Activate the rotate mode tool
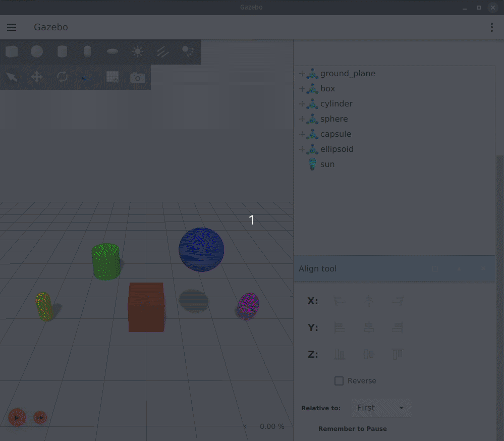504x441 pixels. [62, 77]
